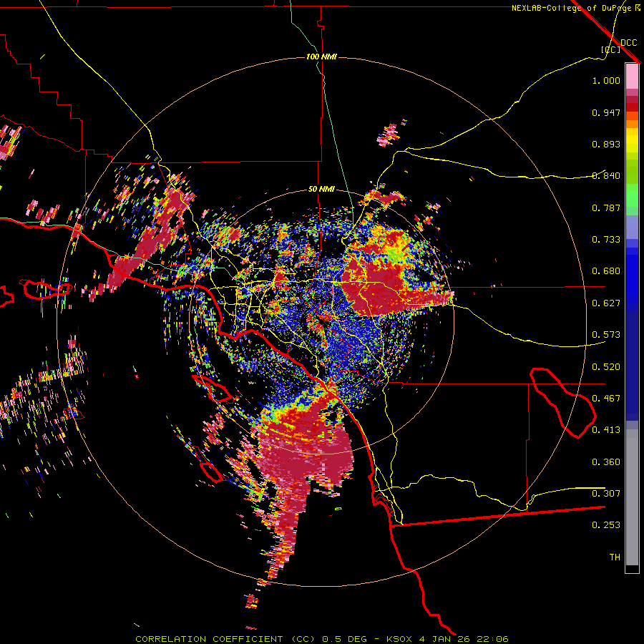Click the TH threshold label
644x644 pixels.
pyautogui.click(x=615, y=557)
